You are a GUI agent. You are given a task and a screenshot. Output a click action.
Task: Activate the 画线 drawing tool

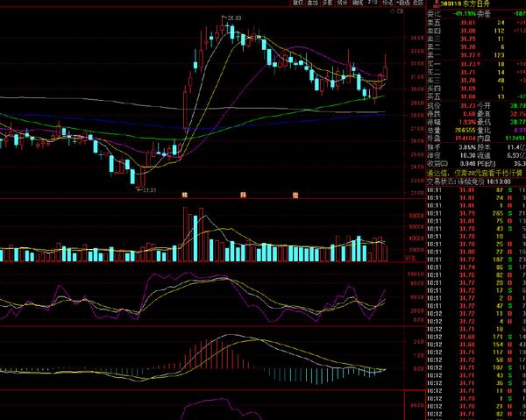[358, 3]
